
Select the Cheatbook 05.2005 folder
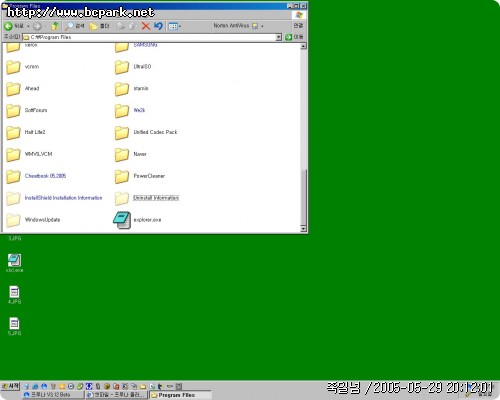pyautogui.click(x=36, y=176)
